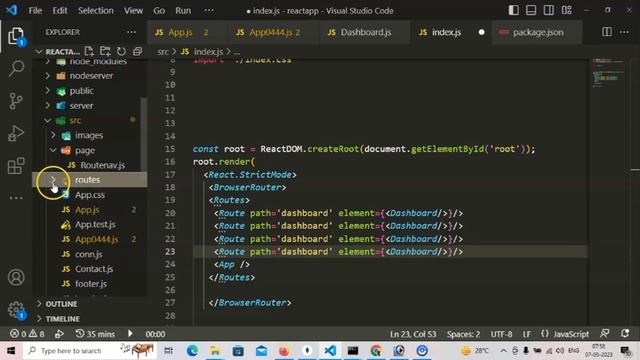
Task: Click the feedback icon in status bar
Action: (x=605, y=333)
